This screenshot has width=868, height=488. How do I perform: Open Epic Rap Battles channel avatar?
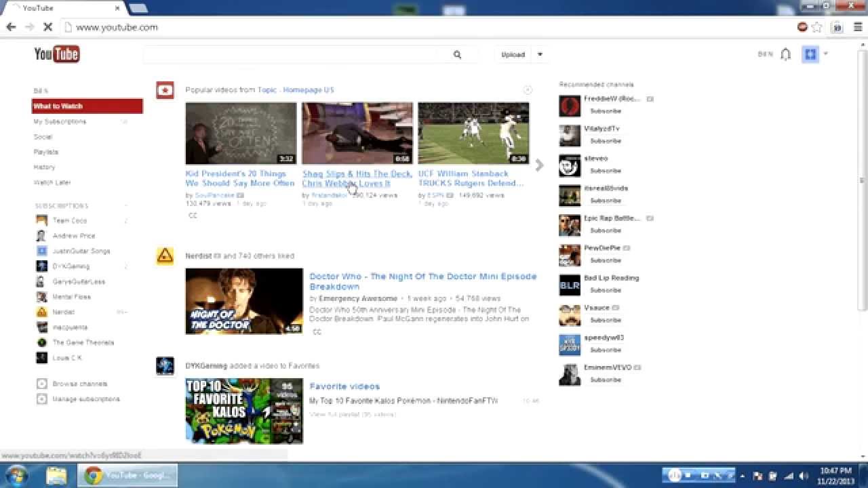click(570, 225)
